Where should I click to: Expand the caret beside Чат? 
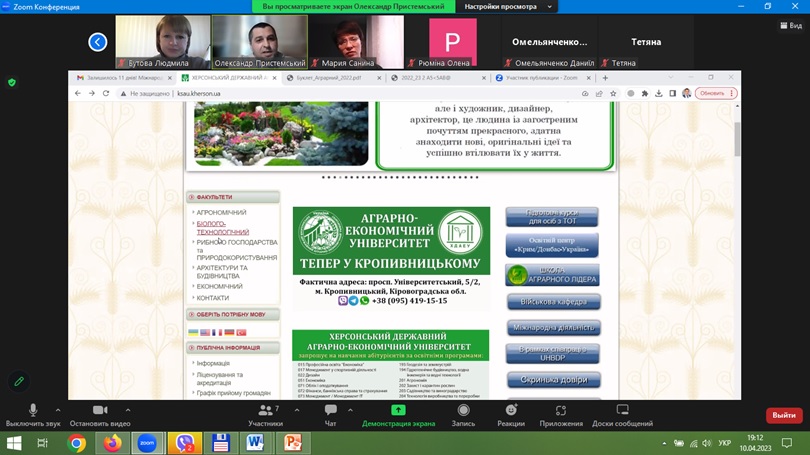coord(350,410)
